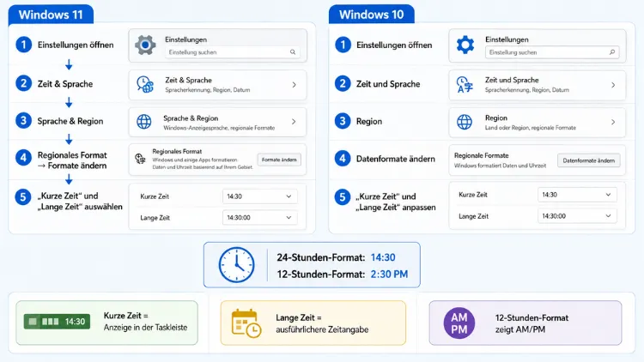Click the green taskbar 14:30 graphic
Viewport: 644px width, 362px height.
point(57,322)
